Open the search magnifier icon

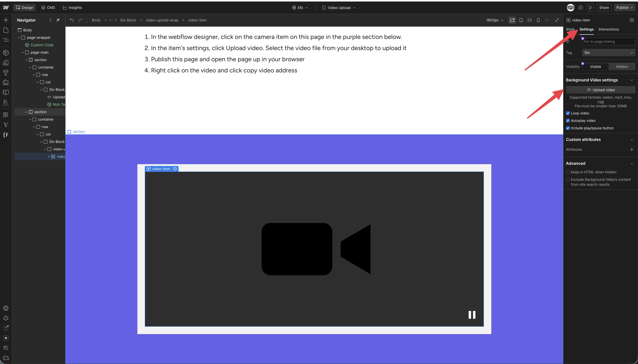pyautogui.click(x=6, y=348)
